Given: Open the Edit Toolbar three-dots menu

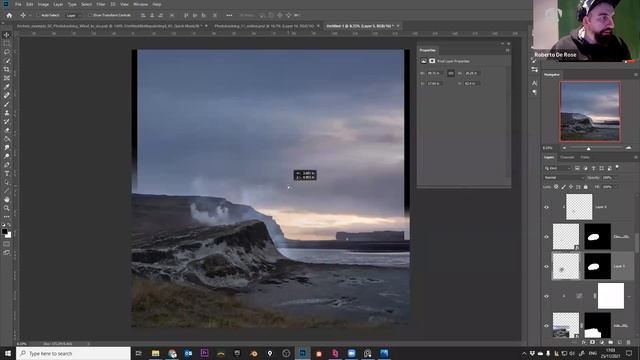Looking at the screenshot, I should pyautogui.click(x=7, y=217).
